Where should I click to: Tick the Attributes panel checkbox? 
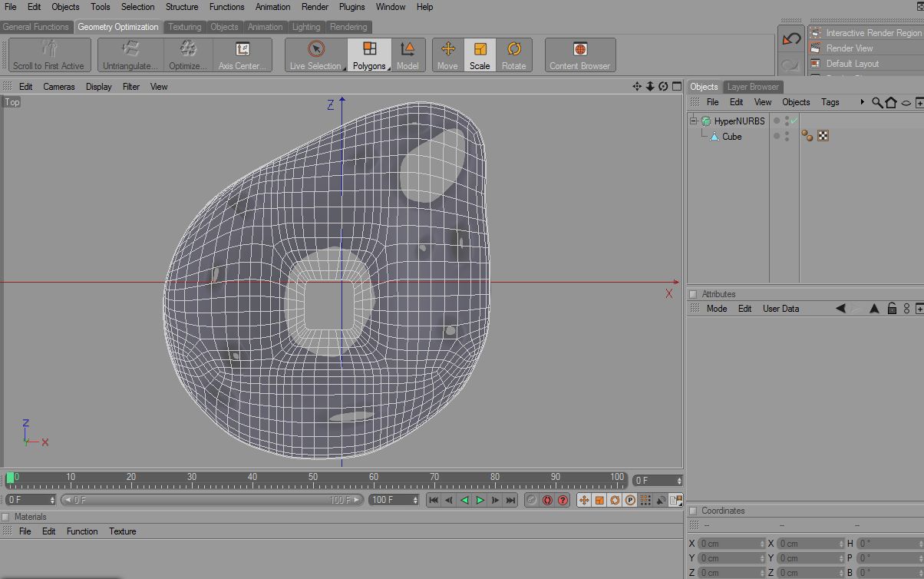point(693,294)
